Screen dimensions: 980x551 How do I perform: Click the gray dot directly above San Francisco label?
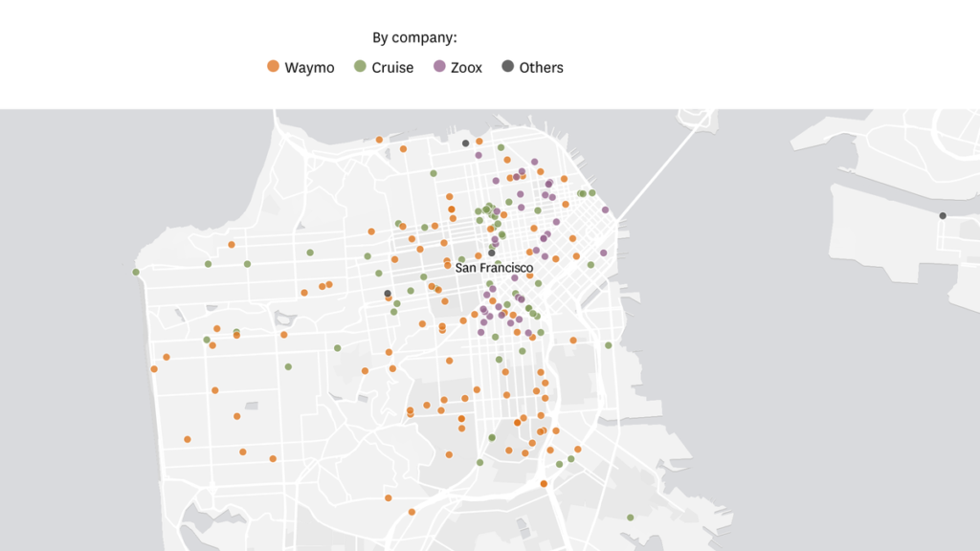(x=492, y=253)
